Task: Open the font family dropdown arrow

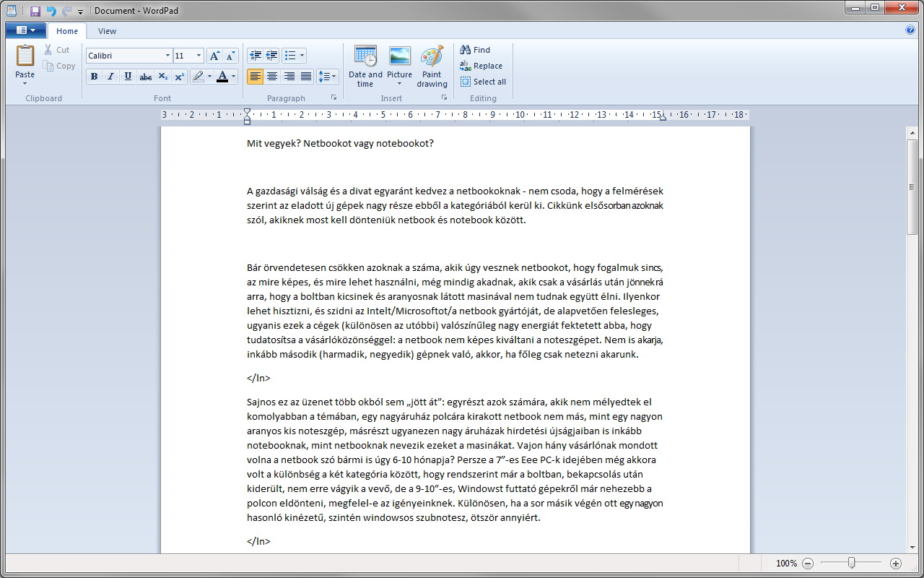Action: [x=167, y=56]
